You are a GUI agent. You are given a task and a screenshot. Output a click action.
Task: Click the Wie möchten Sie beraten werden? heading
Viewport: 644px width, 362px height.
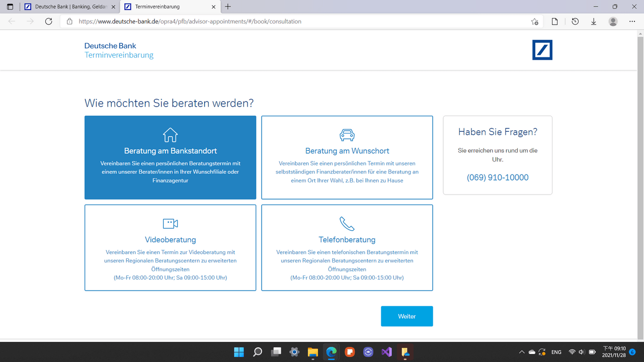pyautogui.click(x=169, y=104)
